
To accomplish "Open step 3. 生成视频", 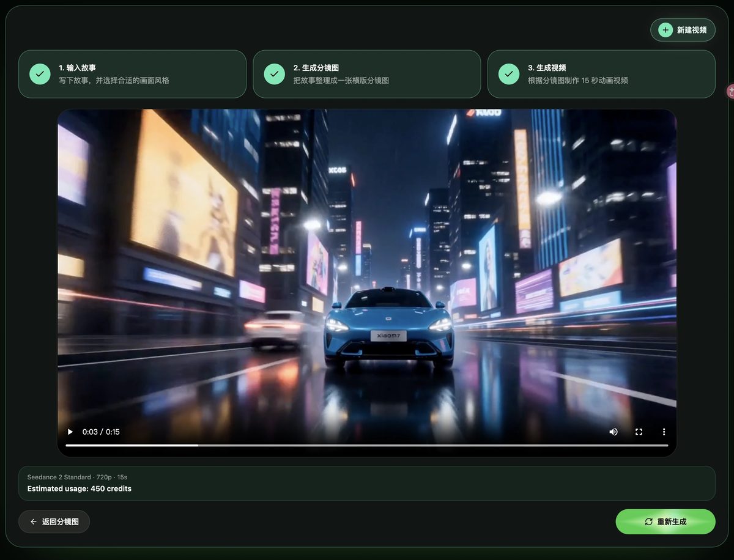I will click(x=601, y=74).
